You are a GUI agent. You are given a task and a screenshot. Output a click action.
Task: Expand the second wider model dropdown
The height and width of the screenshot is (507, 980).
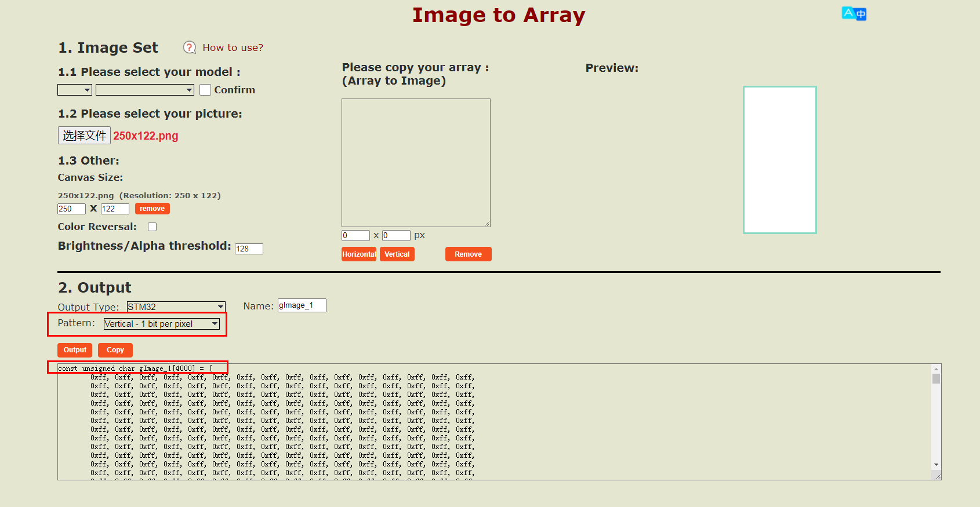pyautogui.click(x=144, y=90)
